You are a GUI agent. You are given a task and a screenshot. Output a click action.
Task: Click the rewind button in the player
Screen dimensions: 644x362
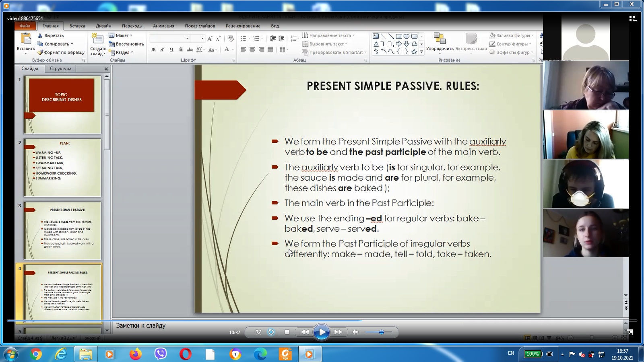click(305, 332)
